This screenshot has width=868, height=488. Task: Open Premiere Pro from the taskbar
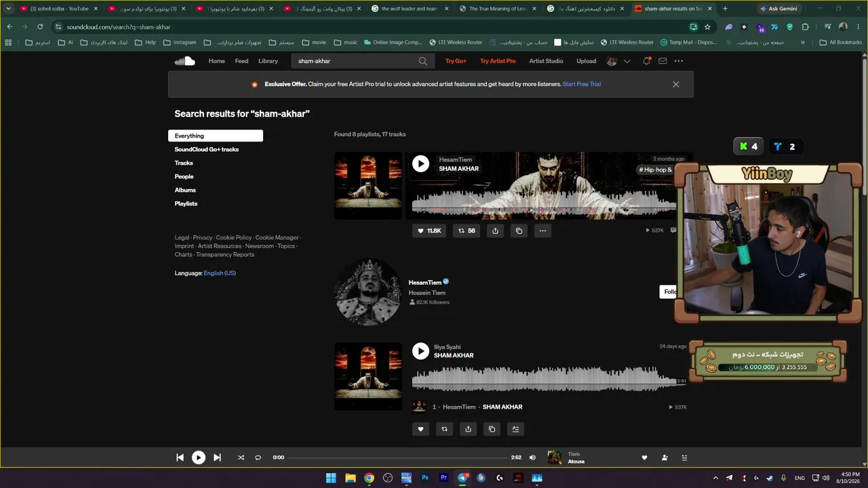click(444, 478)
